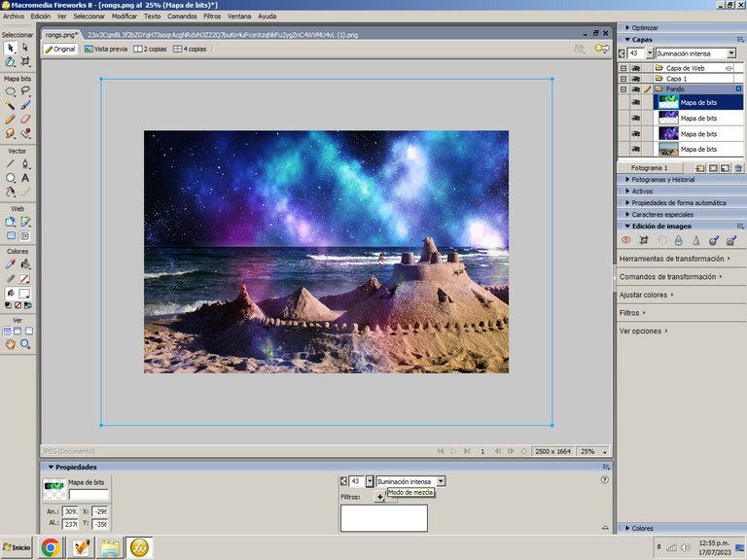
Task: Select the Eyedropper tool
Action: (x=10, y=264)
